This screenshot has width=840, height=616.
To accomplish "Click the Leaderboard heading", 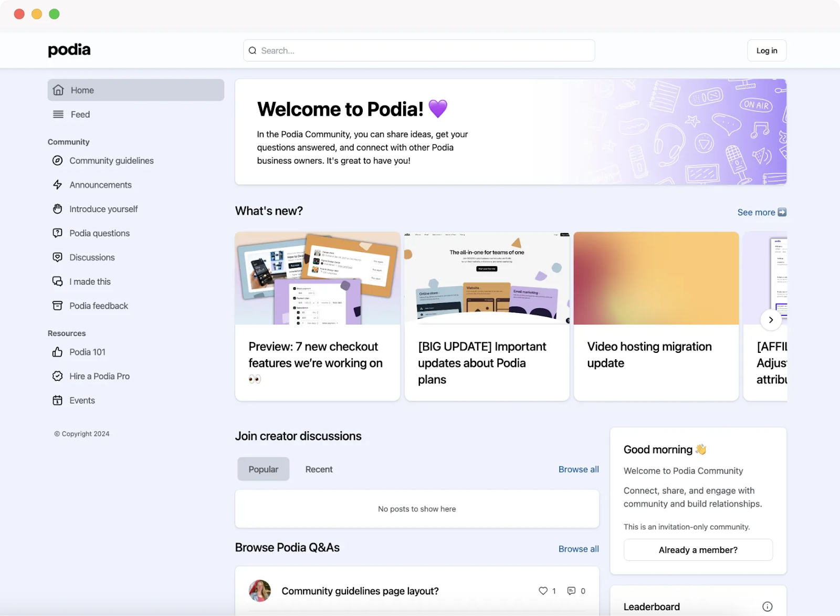I will click(652, 607).
